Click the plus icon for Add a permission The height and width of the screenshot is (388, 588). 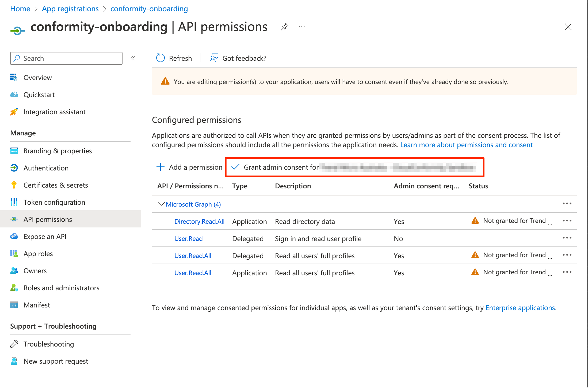pos(160,167)
